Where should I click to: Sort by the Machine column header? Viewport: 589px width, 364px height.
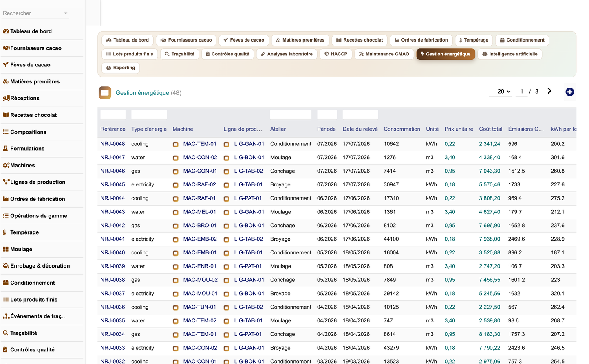[x=183, y=129]
